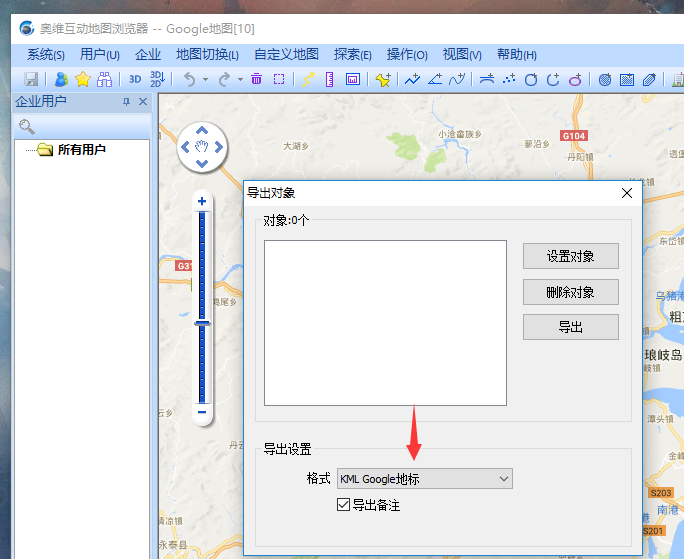Pin the 企业用户 side panel

click(126, 102)
